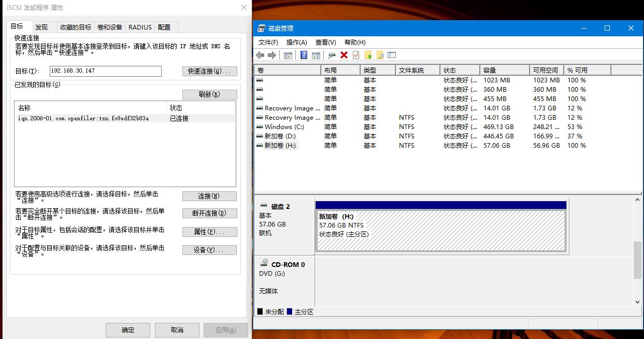
Task: Sort targets by 状态 column header
Action: 201,108
